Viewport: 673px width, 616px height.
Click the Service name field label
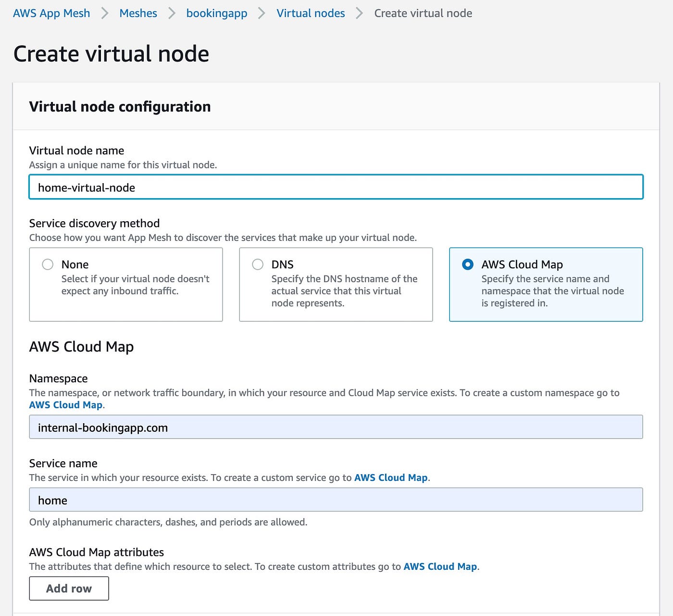(63, 463)
